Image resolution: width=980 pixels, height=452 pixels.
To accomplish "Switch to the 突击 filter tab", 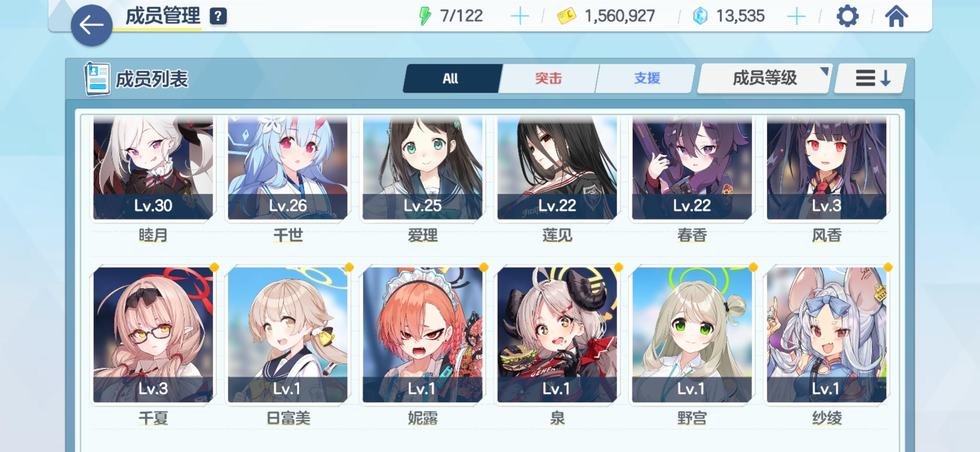I will coord(548,78).
